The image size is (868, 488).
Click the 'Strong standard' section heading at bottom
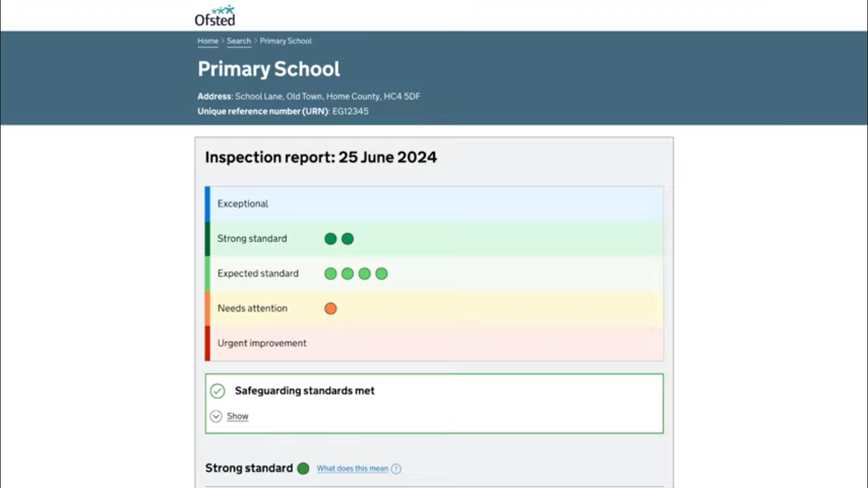(x=249, y=468)
